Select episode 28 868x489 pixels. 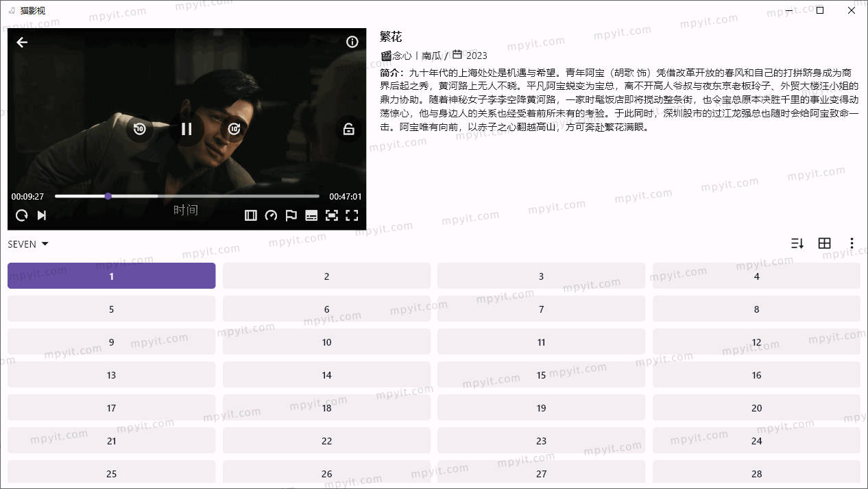coord(756,473)
